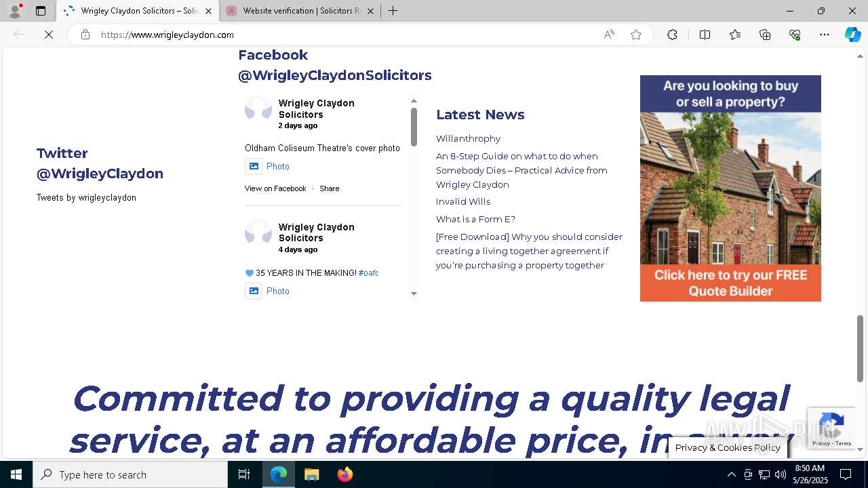
Task: Click the reCAPTCHA badge
Action: tap(831, 428)
